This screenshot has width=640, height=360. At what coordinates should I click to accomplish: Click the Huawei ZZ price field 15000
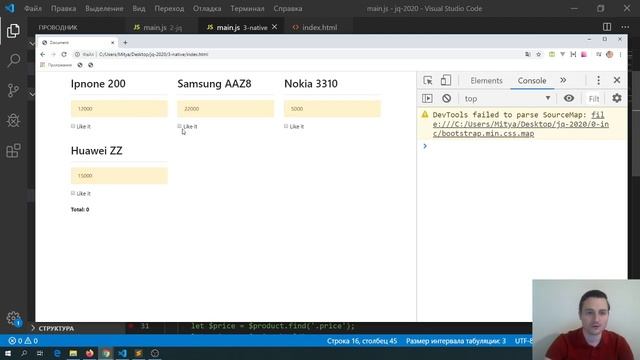119,176
